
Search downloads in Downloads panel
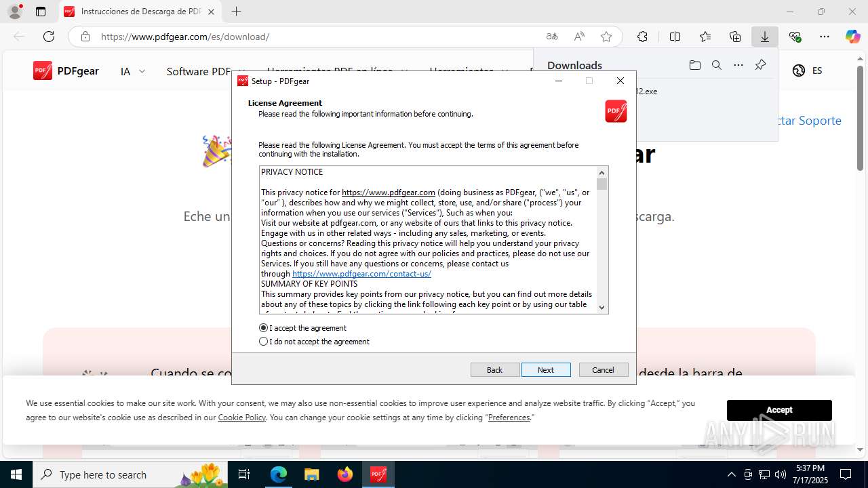(x=717, y=65)
